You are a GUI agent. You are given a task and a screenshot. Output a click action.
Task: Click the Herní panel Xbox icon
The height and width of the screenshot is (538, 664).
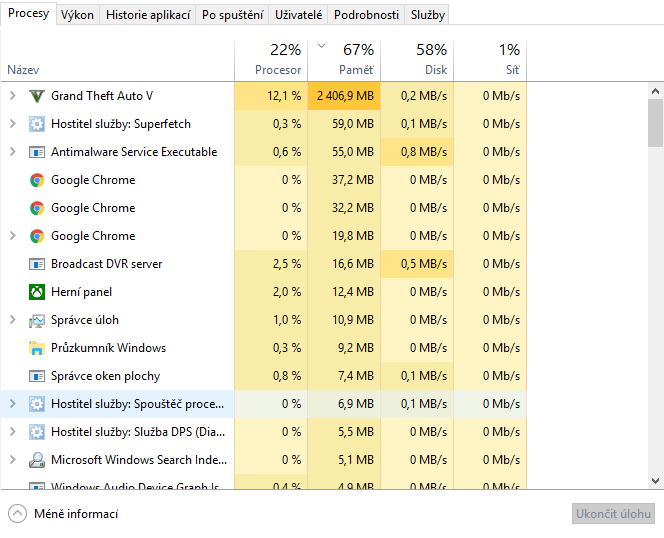pos(37,292)
